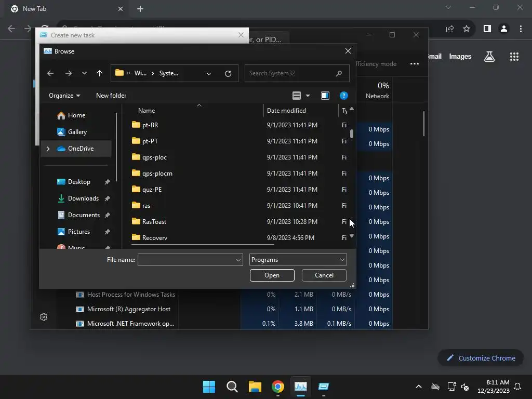Screen dimensions: 532x399
Task: Expand the OneDrive tree node
Action: pyautogui.click(x=48, y=149)
